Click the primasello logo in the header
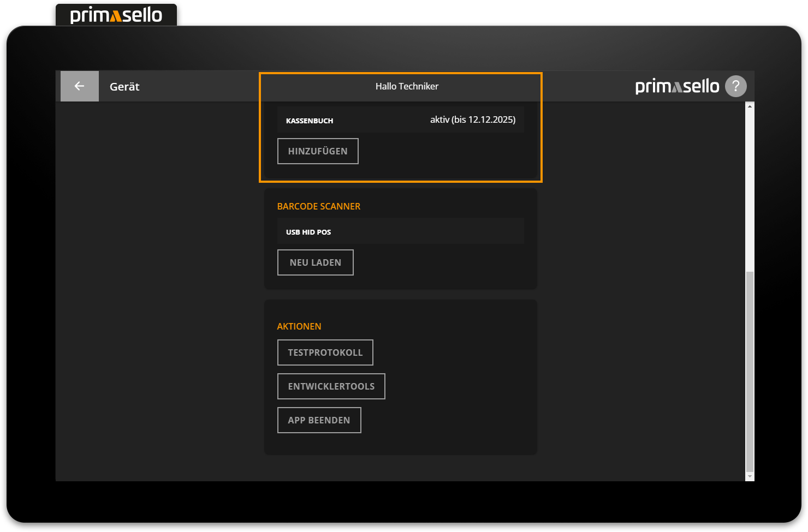This screenshot has width=808, height=532. point(677,86)
